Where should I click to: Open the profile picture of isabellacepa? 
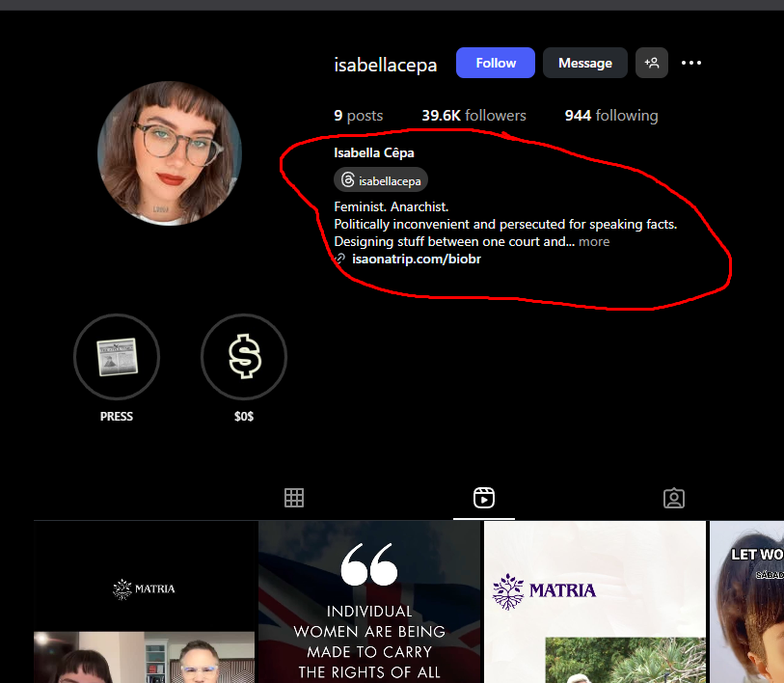[170, 153]
